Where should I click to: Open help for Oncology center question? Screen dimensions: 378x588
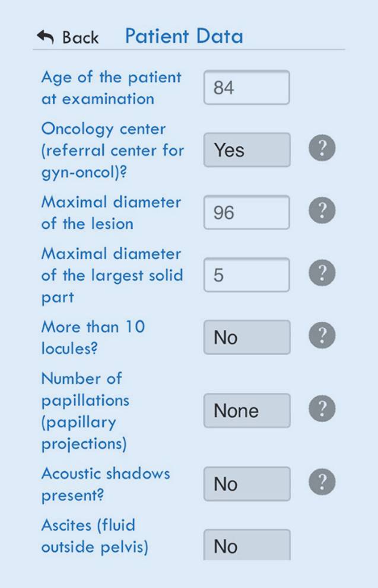pyautogui.click(x=322, y=148)
